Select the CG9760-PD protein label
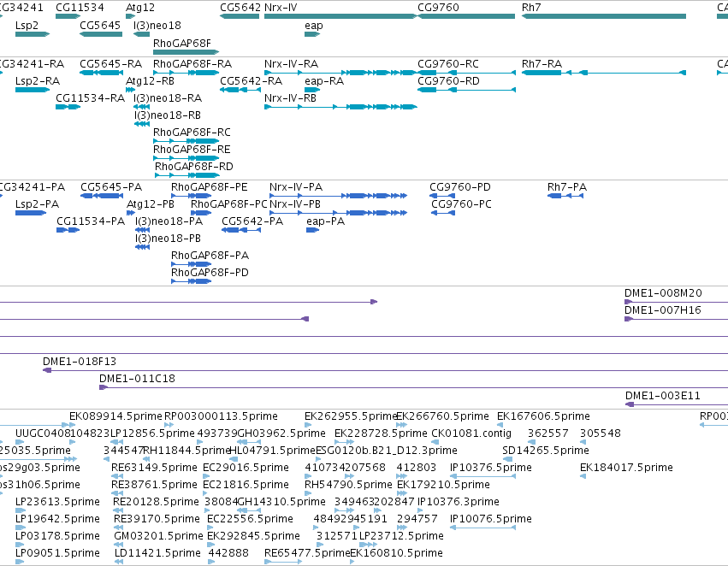Screen dimensions: 728x566 point(459,187)
